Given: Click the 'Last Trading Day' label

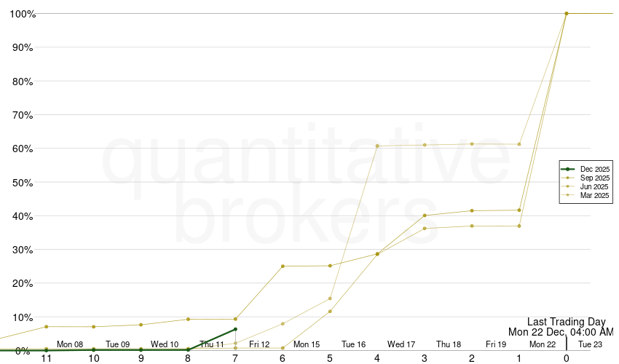Looking at the screenshot, I should 566,321.
